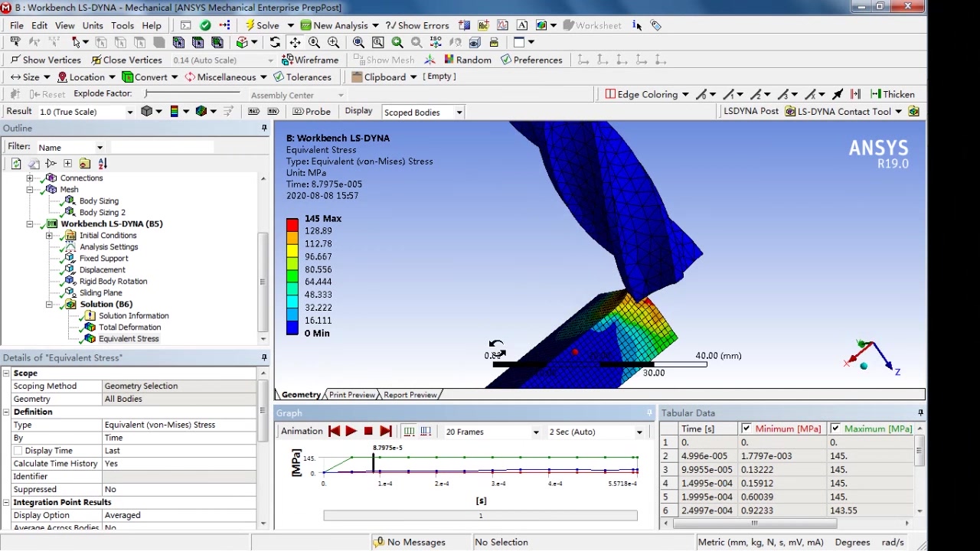Click the blue 0 Min legend color band

(x=292, y=328)
